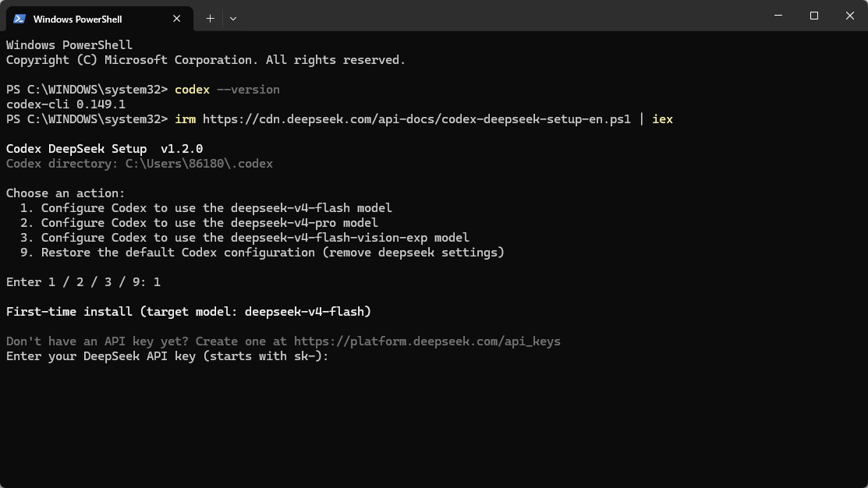Open a new tab with the plus button
The image size is (868, 488).
pos(210,19)
